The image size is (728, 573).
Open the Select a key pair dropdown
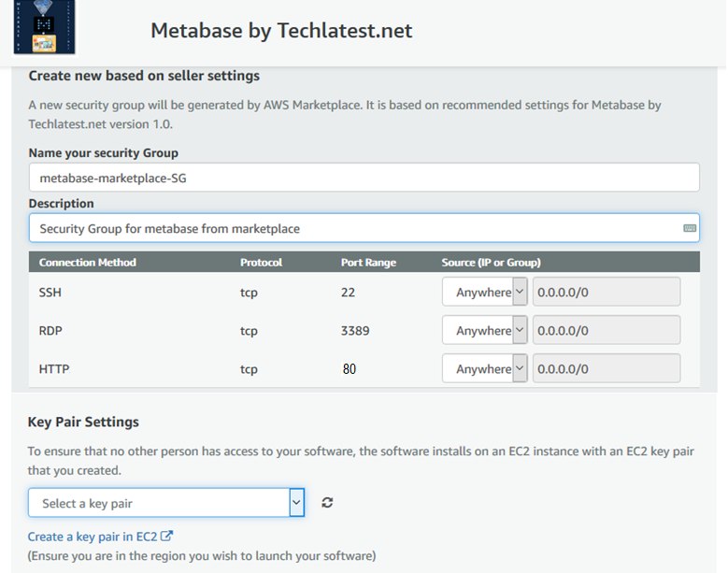point(166,502)
